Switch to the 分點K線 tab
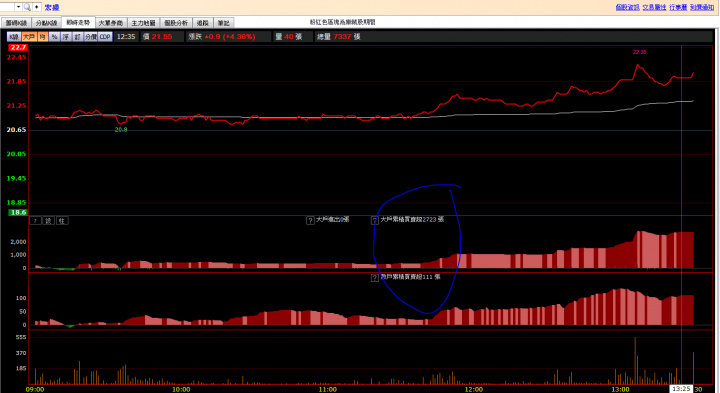This screenshot has width=720, height=393. 46,23
